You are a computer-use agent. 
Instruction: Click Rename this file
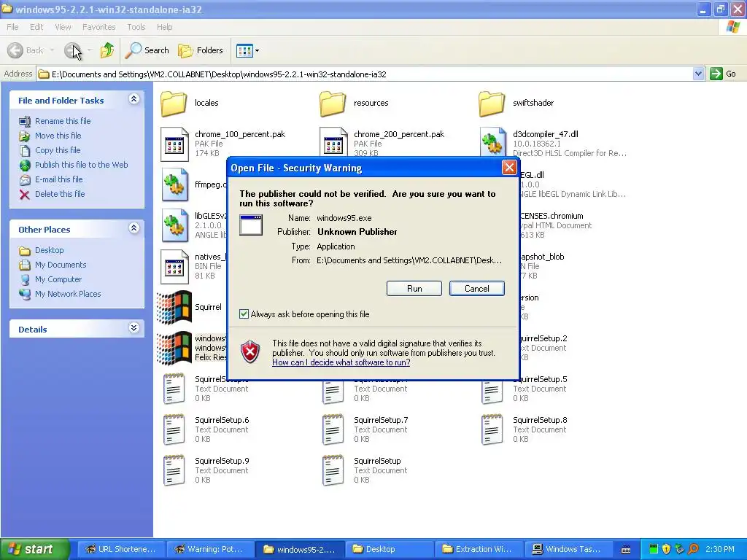[x=63, y=121]
